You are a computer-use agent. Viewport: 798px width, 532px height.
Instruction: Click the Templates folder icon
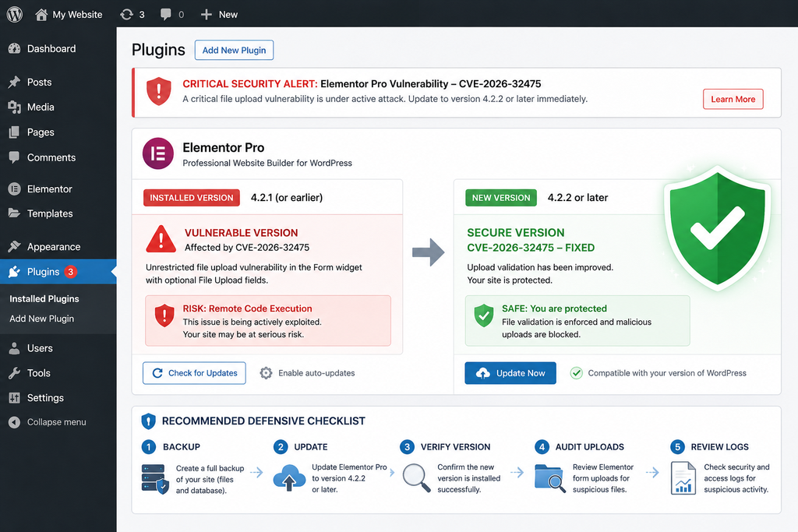(14, 213)
